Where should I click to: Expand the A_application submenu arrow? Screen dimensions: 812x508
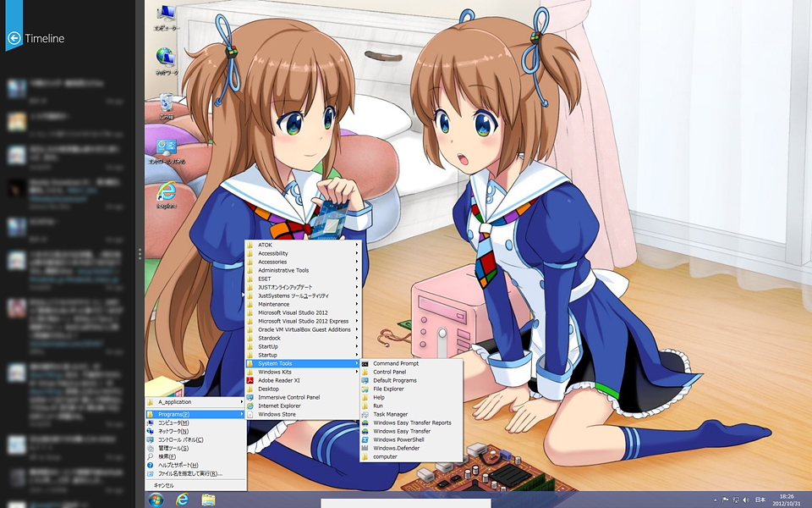coord(242,401)
